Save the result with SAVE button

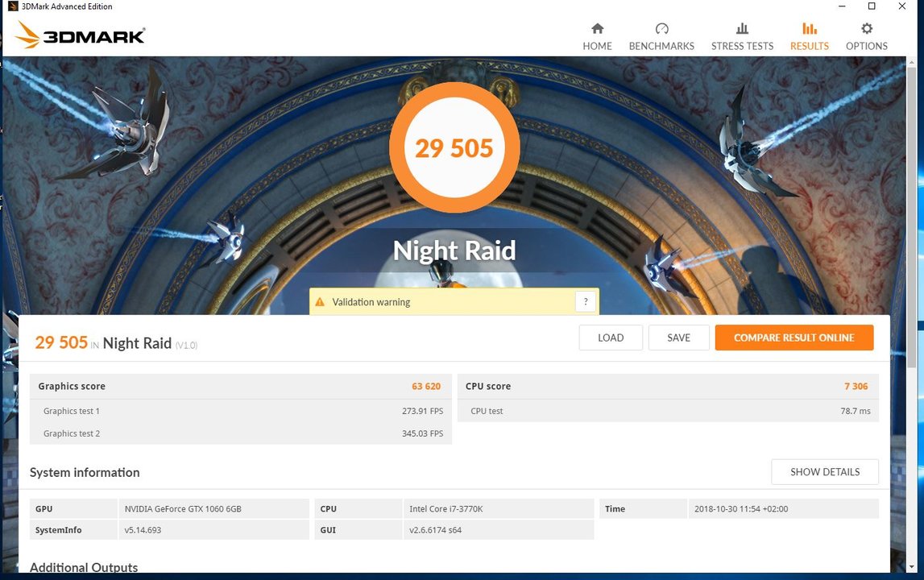[x=678, y=338]
